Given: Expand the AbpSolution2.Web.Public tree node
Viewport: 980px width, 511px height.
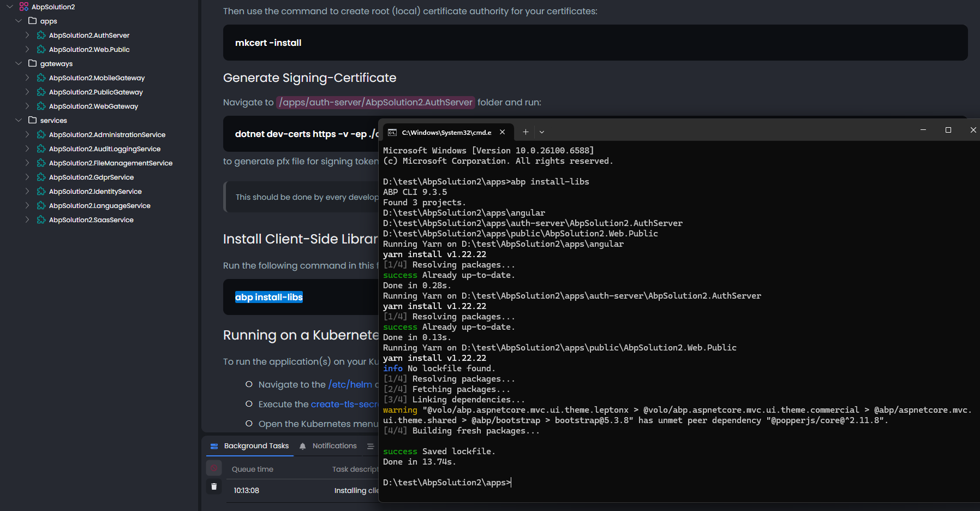Looking at the screenshot, I should 27,49.
